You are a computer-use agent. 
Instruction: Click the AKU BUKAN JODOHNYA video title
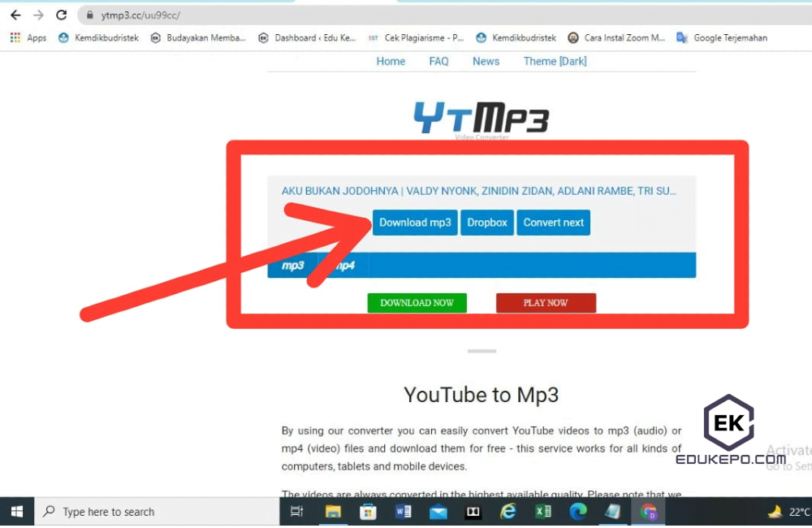click(x=478, y=191)
